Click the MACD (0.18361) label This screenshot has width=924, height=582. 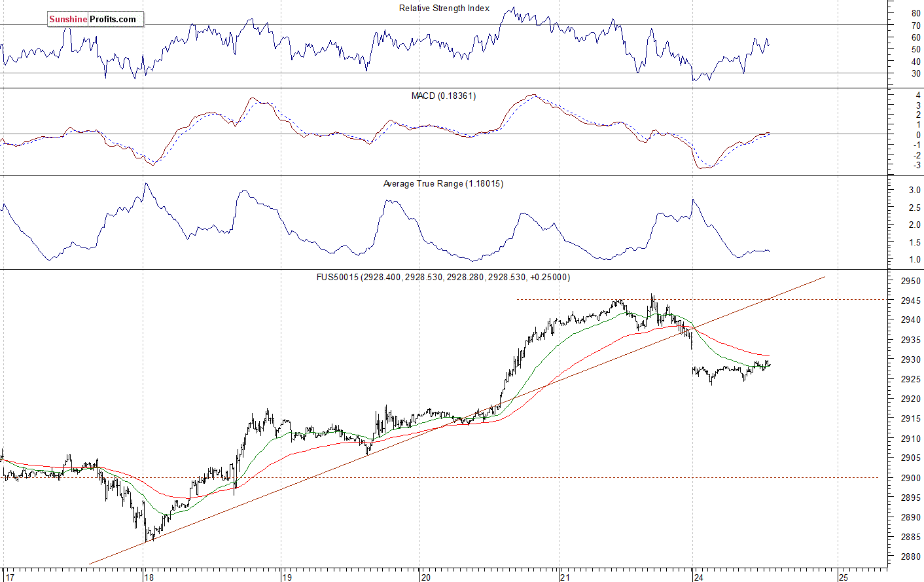point(444,96)
